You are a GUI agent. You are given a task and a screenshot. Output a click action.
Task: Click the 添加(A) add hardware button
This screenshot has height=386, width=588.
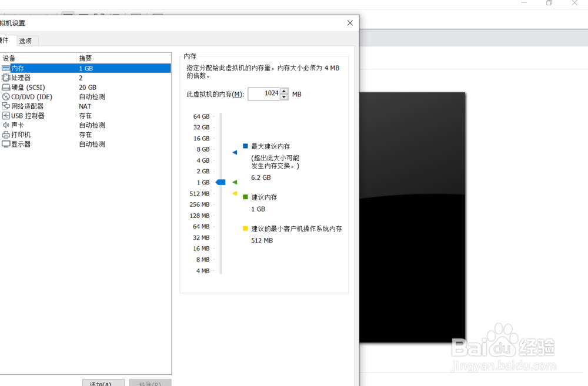[103, 382]
